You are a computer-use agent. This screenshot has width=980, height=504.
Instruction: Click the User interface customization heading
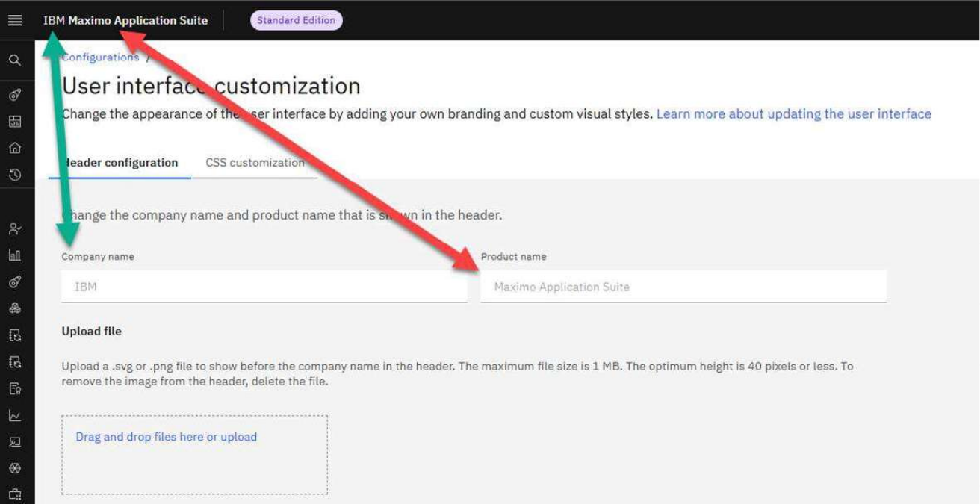(211, 86)
